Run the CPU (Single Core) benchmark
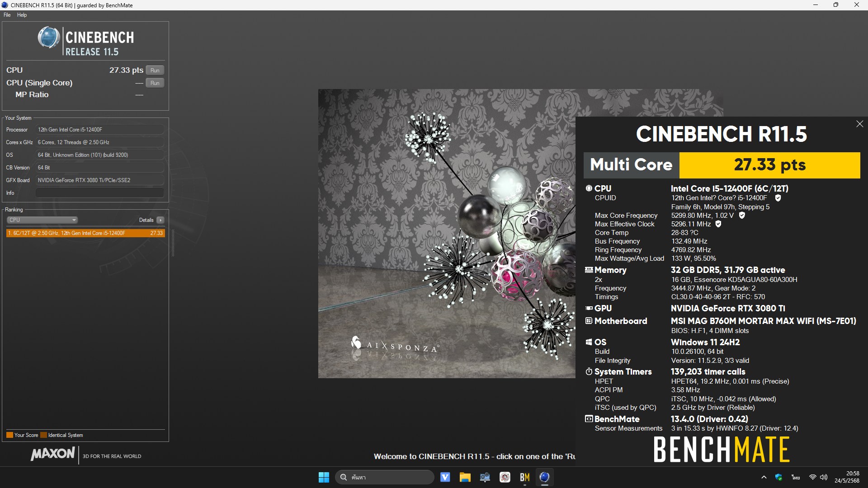Image resolution: width=868 pixels, height=488 pixels. (155, 83)
